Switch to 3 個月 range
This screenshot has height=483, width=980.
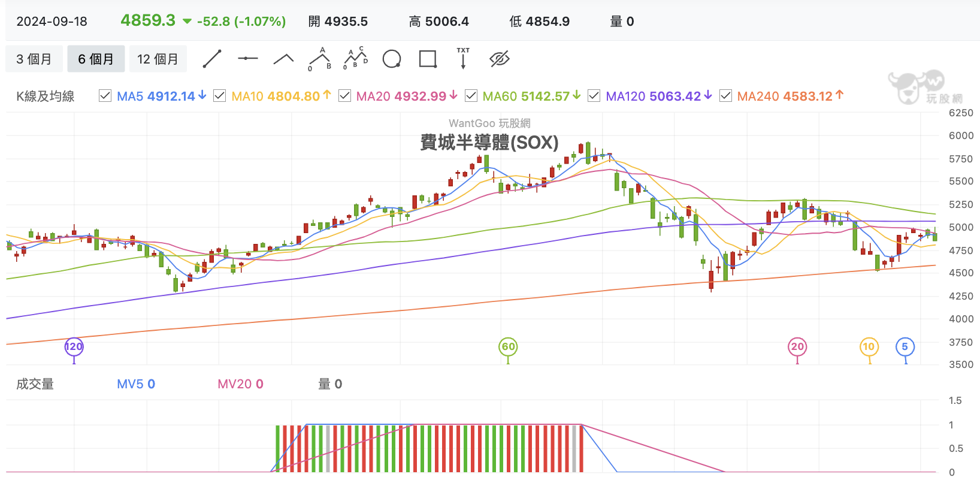pos(34,59)
